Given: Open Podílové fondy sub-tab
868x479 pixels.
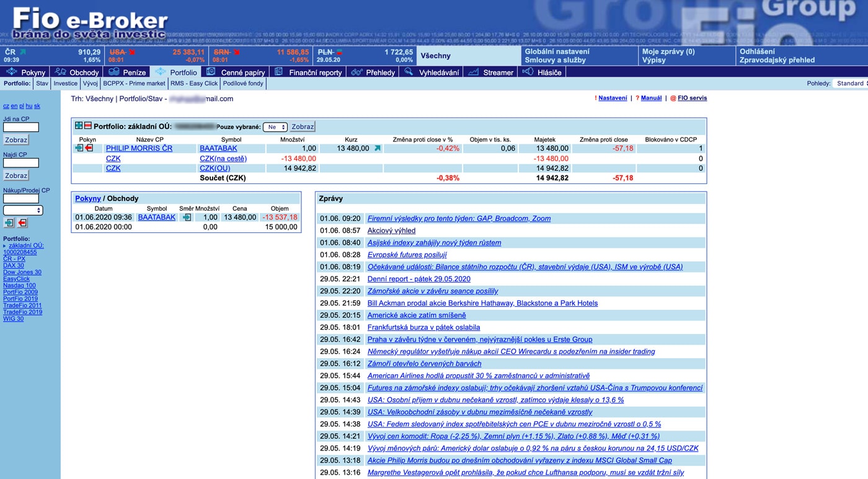Looking at the screenshot, I should tap(243, 83).
